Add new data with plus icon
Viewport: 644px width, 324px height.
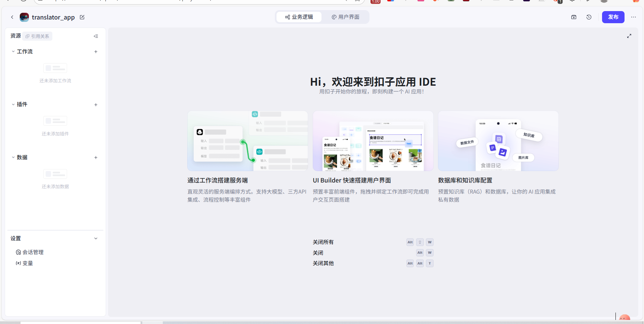[x=96, y=158]
